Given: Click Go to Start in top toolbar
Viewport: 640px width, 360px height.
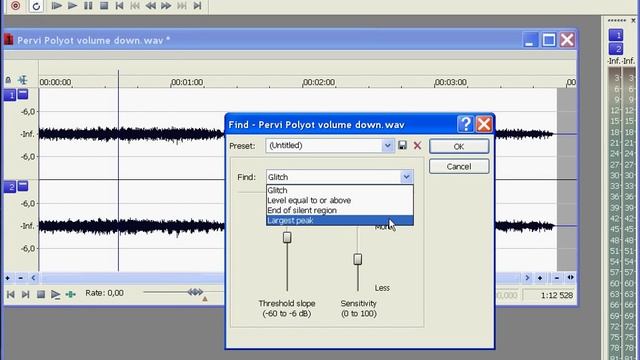Looking at the screenshot, I should (119, 6).
